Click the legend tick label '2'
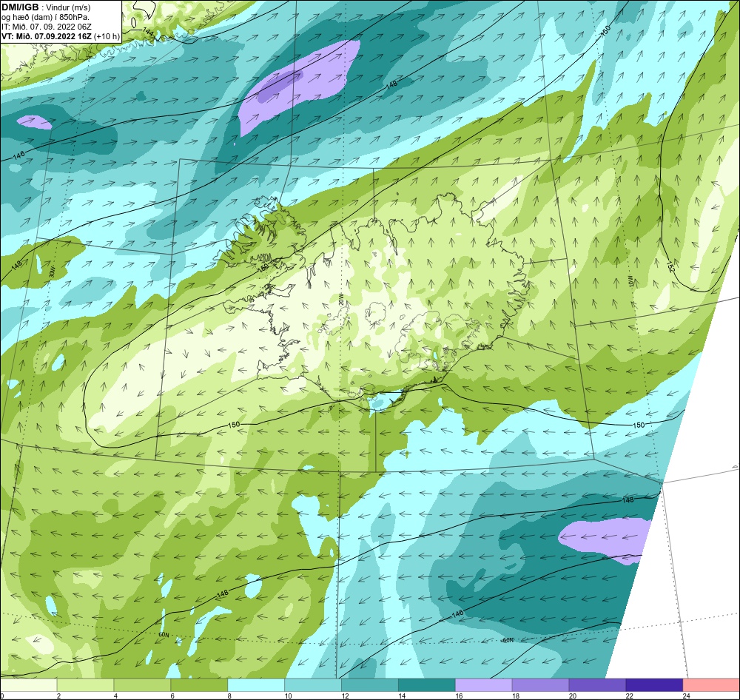Viewport: 740px width, 700px height. point(58,696)
